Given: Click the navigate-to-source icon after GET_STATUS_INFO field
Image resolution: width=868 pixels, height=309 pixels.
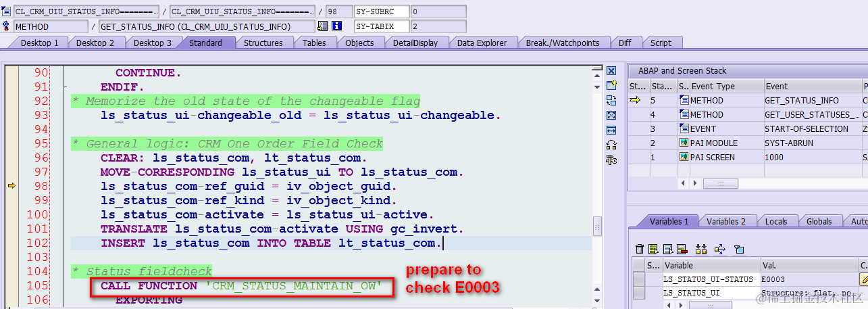Looking at the screenshot, I should coord(322,26).
